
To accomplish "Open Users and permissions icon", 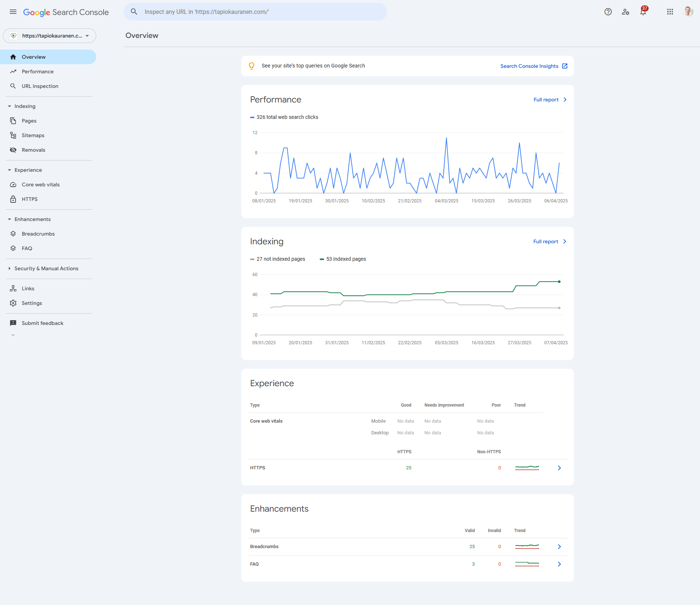I will (626, 12).
